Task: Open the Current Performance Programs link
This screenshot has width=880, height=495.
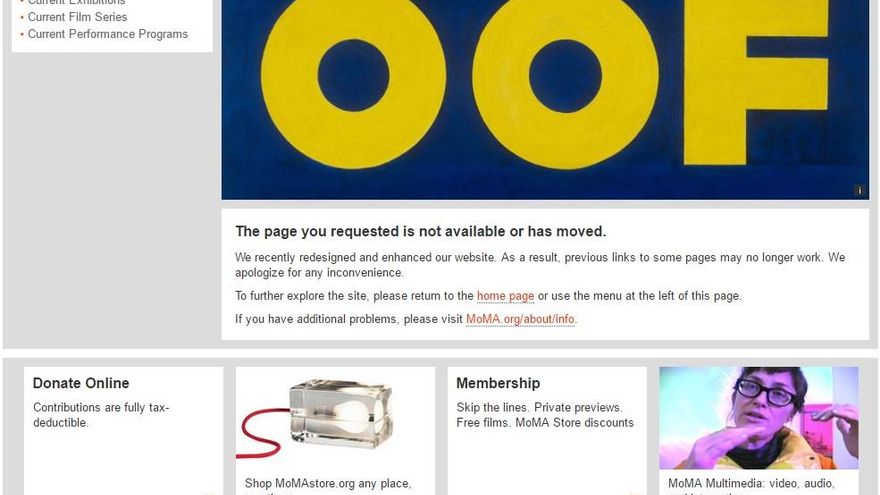Action: [108, 34]
